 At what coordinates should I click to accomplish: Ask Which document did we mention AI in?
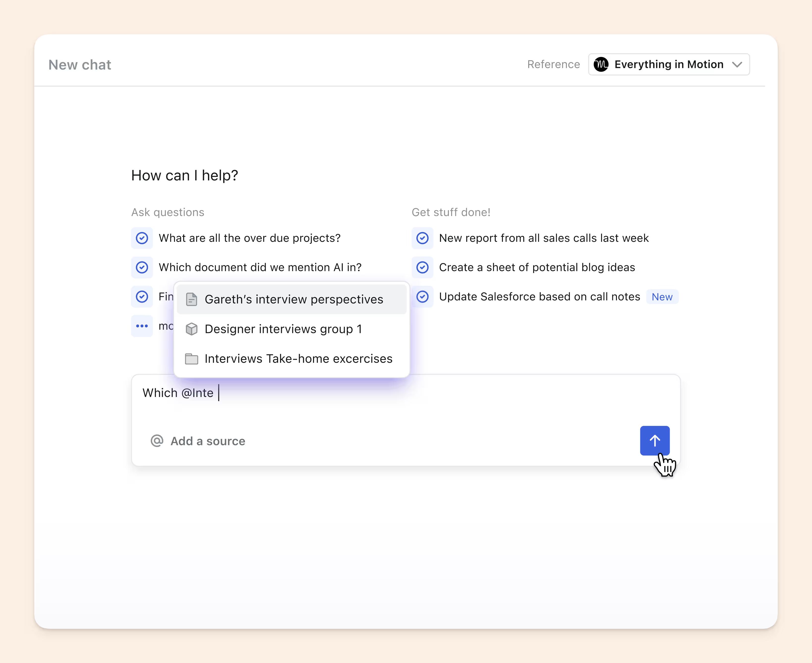coord(260,267)
